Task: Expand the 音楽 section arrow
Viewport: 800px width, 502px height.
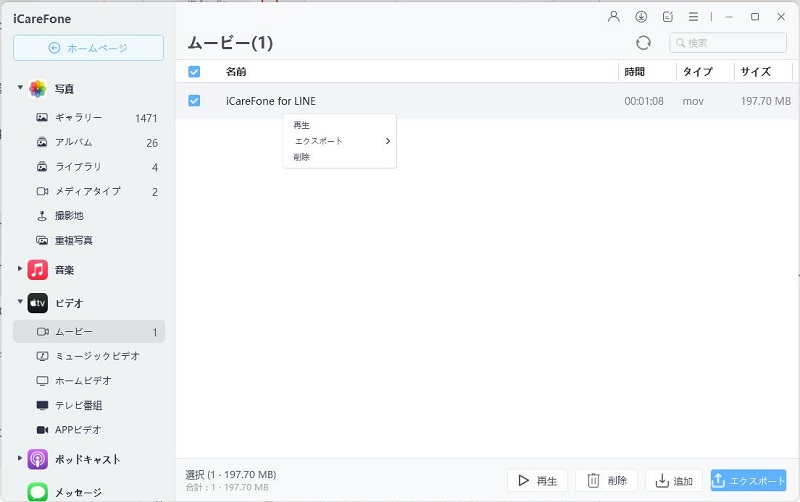Action: coord(20,268)
